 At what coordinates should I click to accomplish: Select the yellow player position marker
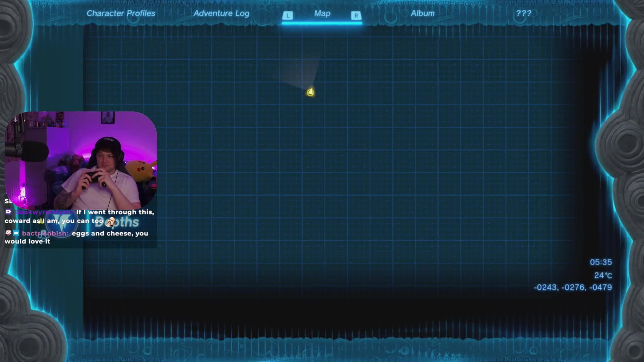310,93
